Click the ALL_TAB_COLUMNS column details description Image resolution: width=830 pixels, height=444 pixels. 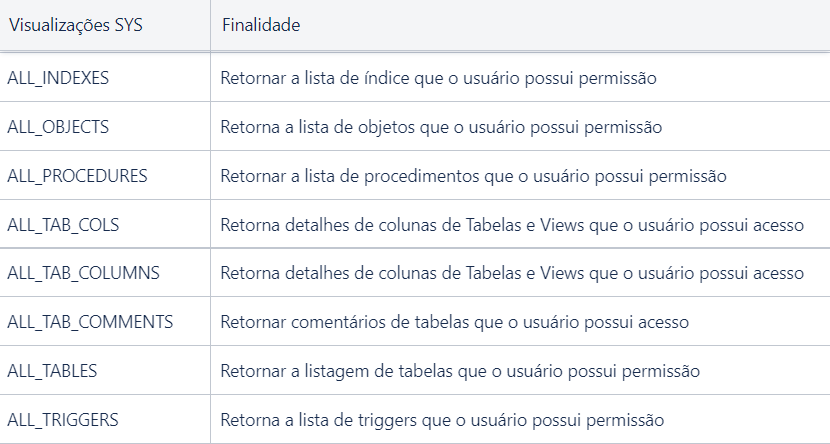tap(512, 273)
